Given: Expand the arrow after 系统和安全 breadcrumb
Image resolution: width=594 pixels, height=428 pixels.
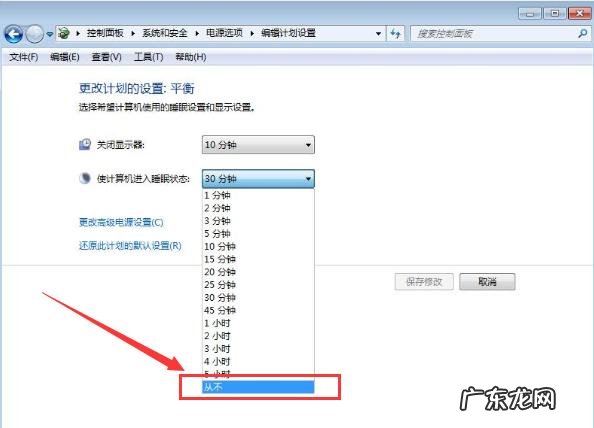Looking at the screenshot, I should pyautogui.click(x=197, y=33).
